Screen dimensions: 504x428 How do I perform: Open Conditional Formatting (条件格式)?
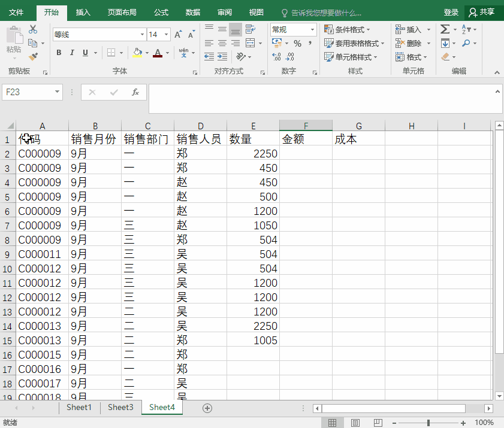pyautogui.click(x=346, y=29)
